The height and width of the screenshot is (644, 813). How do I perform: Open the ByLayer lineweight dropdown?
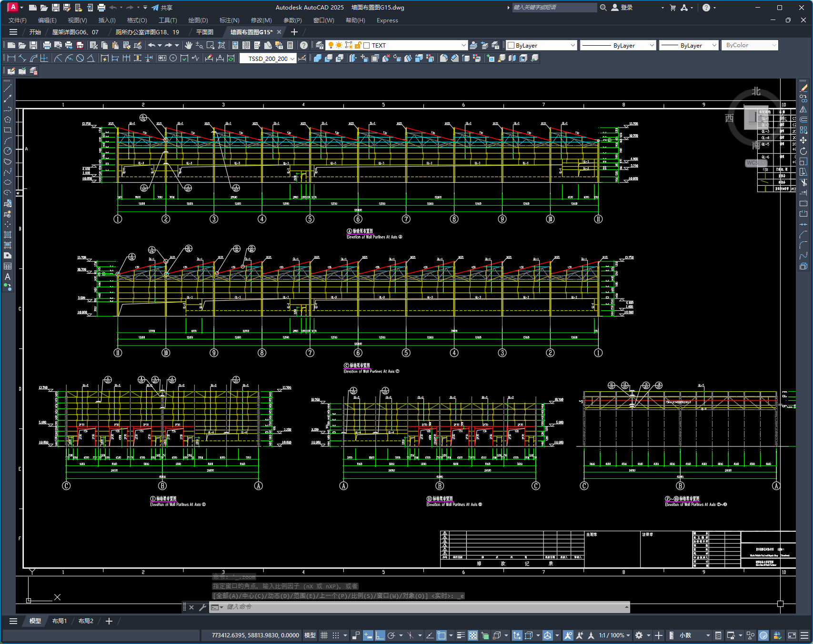coord(714,45)
